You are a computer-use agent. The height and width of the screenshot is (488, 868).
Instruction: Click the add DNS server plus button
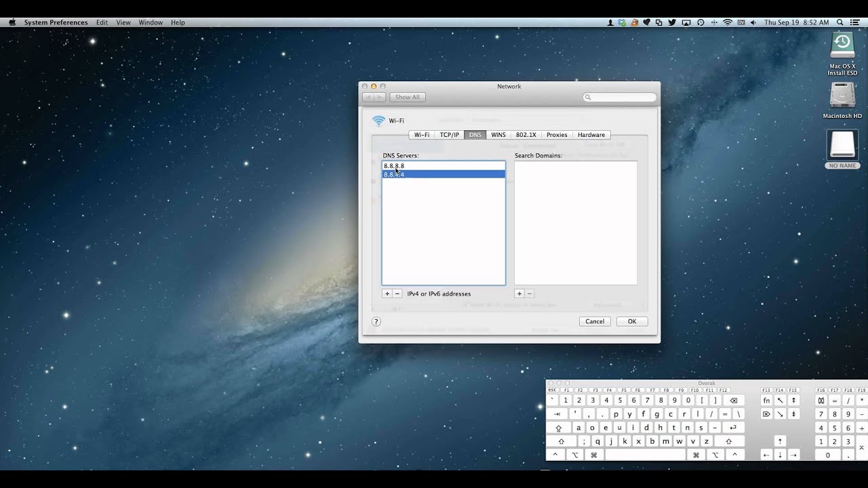tap(387, 293)
